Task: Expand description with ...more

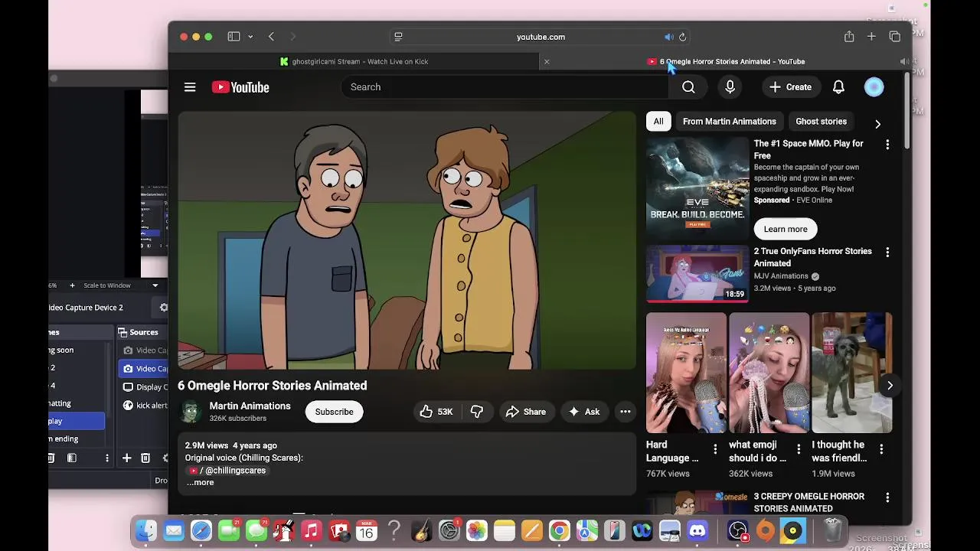Action: 200,483
